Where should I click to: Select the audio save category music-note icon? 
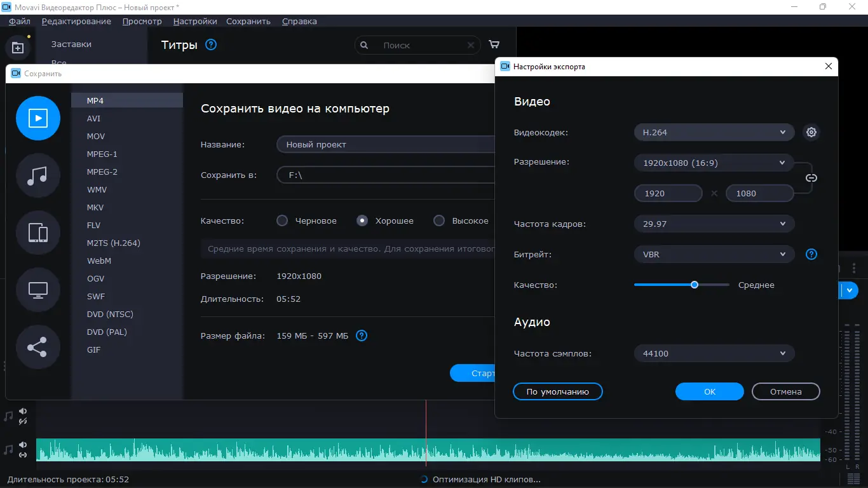click(x=38, y=175)
